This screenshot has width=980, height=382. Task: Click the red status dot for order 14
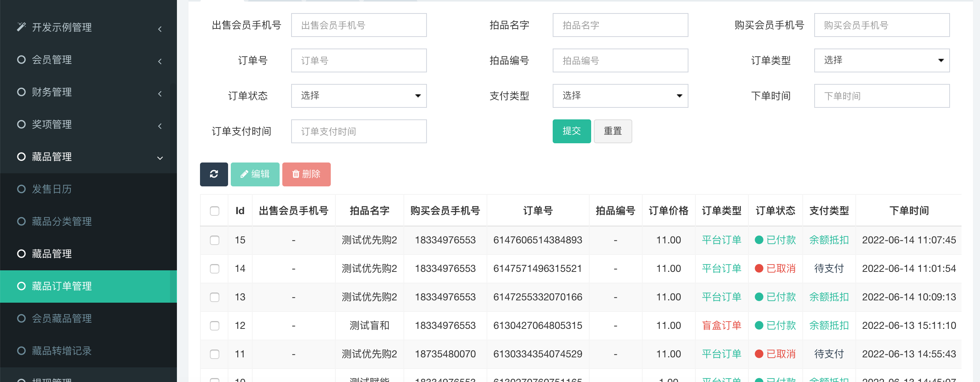click(759, 268)
